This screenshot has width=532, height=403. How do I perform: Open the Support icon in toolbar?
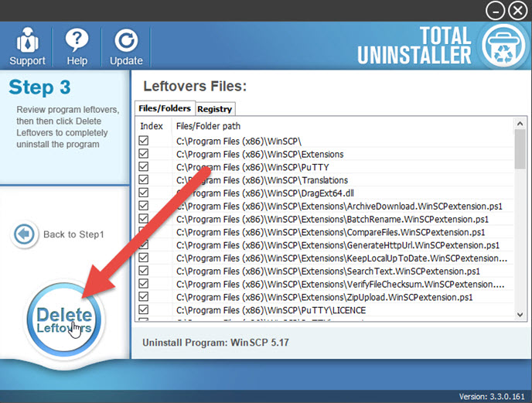[x=27, y=40]
